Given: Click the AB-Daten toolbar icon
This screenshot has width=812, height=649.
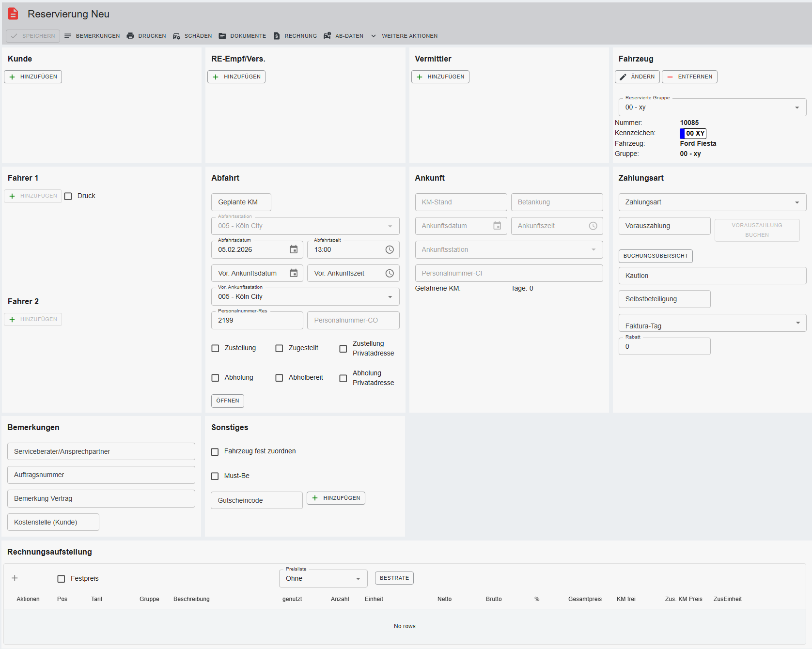Looking at the screenshot, I should tap(328, 36).
